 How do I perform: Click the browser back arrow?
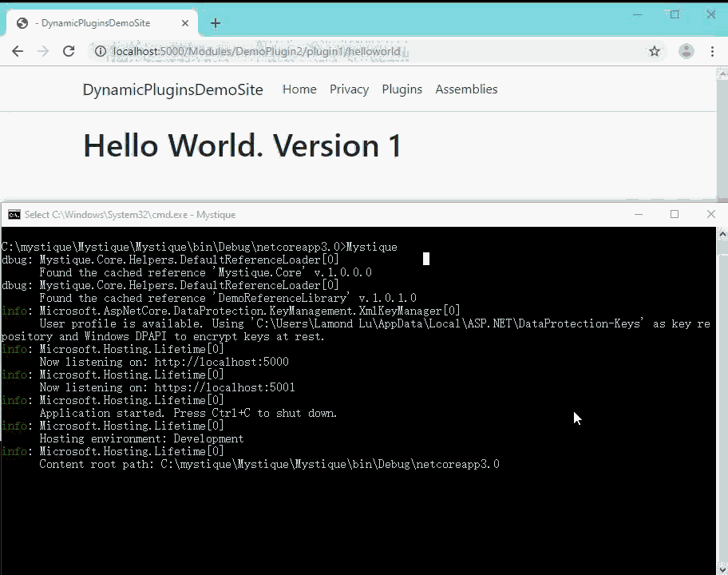[18, 51]
